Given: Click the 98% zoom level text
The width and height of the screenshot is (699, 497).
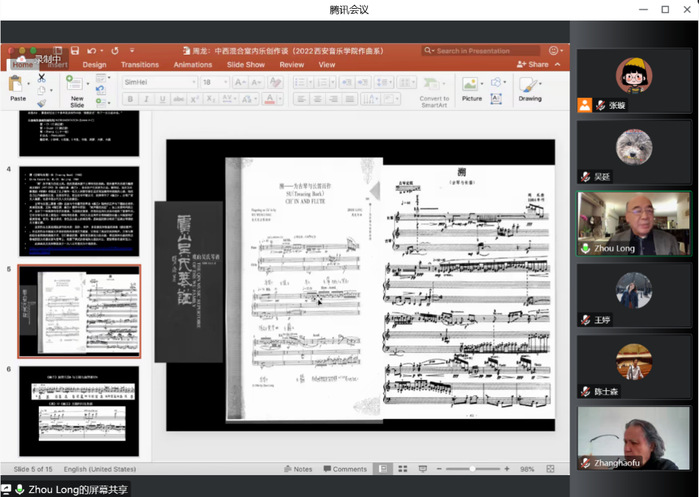Looking at the screenshot, I should click(x=528, y=469).
